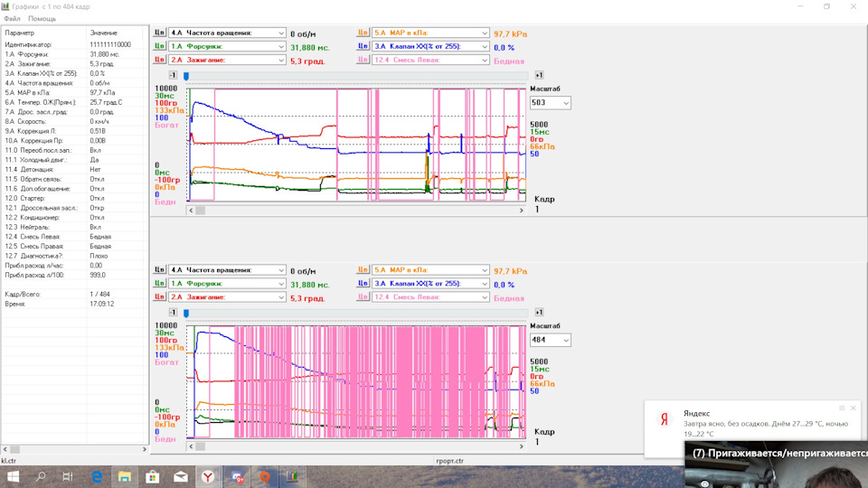Open lower Частота вращения parameter dropdown
Screen dimensions: 868x488
click(x=227, y=270)
